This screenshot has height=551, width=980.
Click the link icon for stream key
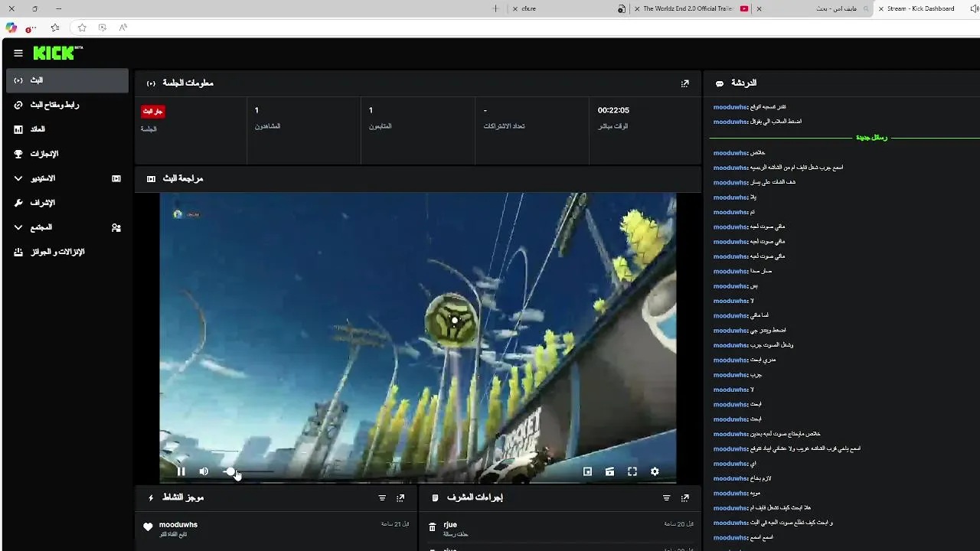pyautogui.click(x=18, y=105)
